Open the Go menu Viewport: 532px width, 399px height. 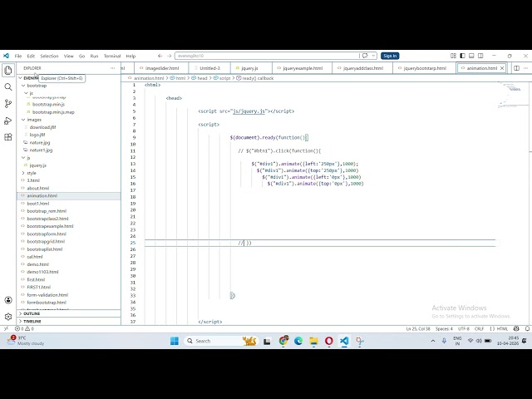81,56
